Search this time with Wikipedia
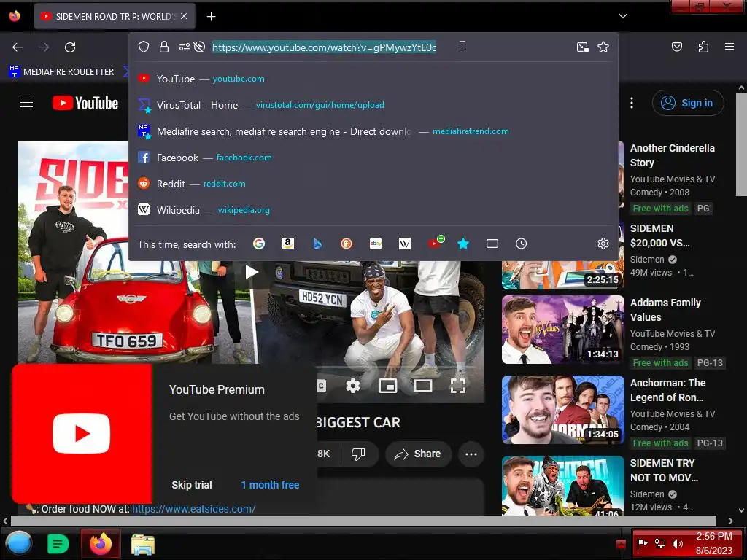This screenshot has height=560, width=747. point(404,244)
